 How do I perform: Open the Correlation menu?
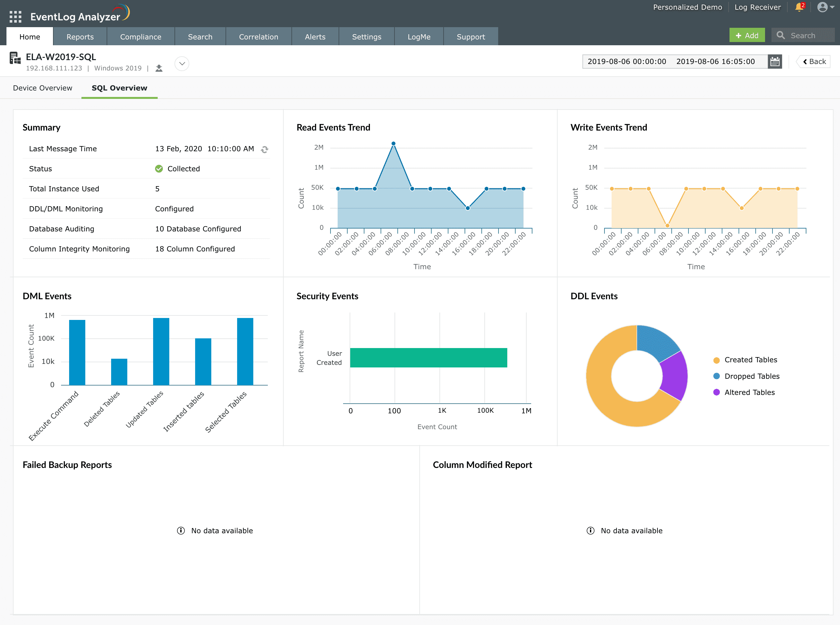click(x=259, y=36)
